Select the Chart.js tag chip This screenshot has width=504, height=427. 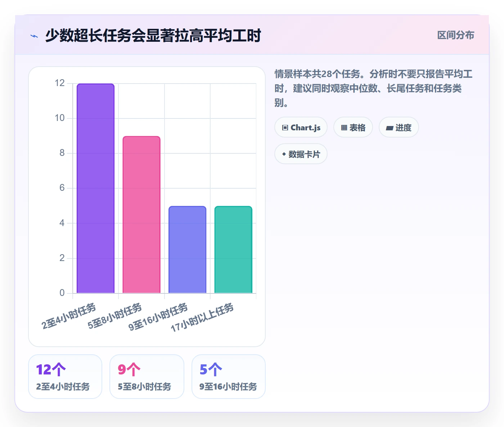click(301, 127)
